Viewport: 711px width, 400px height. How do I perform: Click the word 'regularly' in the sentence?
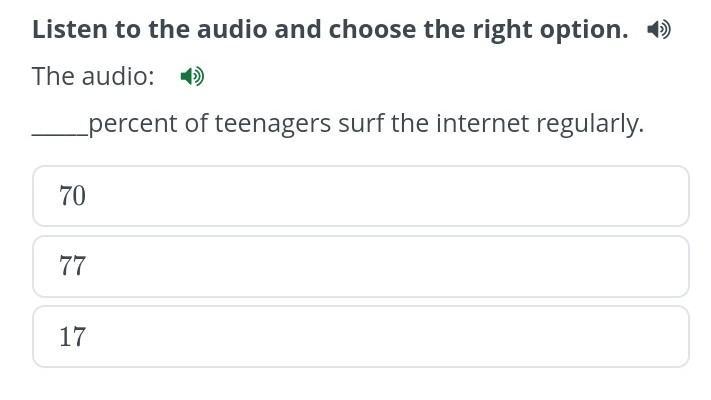[589, 124]
